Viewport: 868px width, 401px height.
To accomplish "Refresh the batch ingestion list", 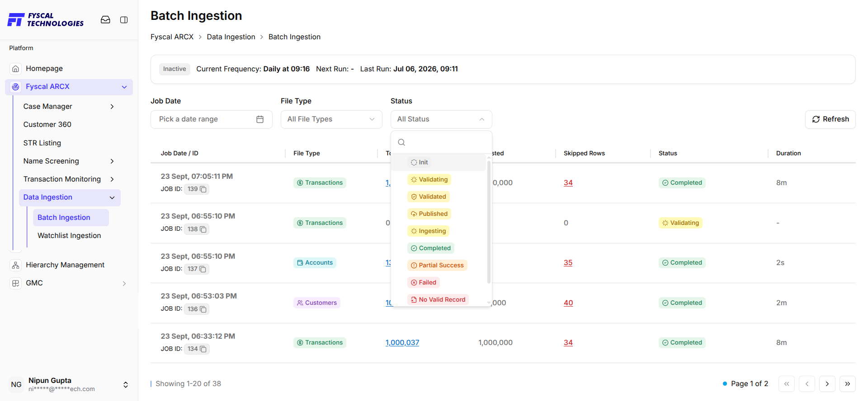I will pos(830,119).
